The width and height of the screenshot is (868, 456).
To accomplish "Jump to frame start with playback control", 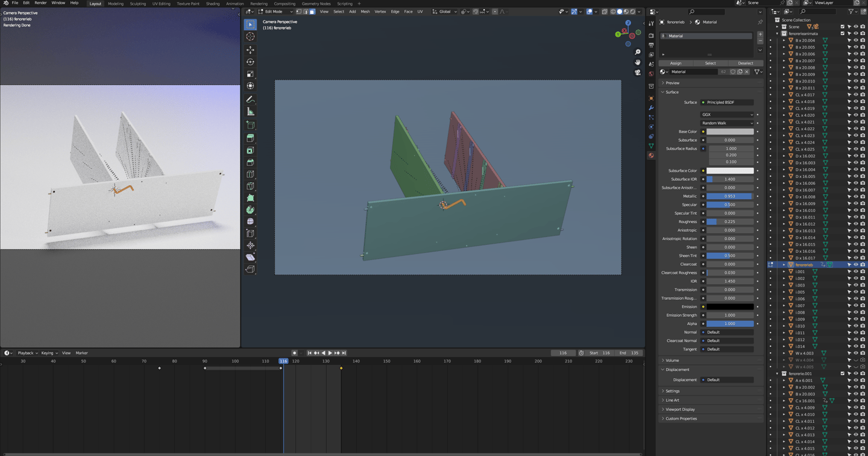I will 310,353.
